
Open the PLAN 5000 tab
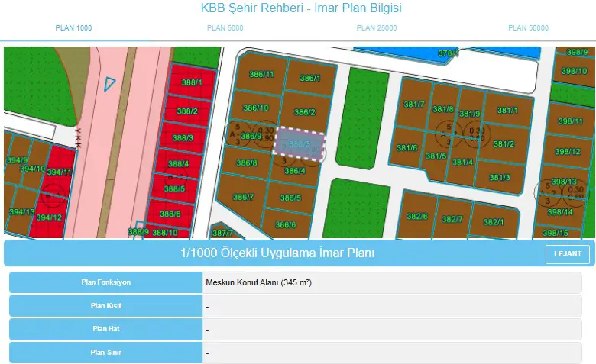coord(225,28)
